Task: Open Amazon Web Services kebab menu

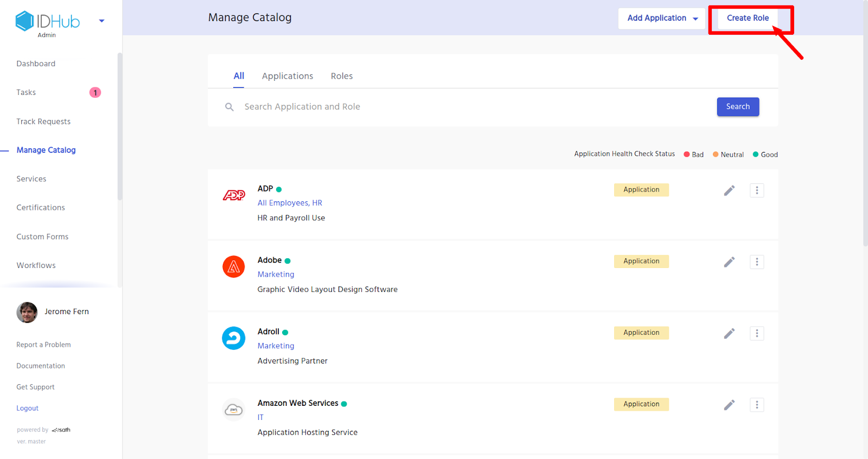Action: pyautogui.click(x=757, y=405)
